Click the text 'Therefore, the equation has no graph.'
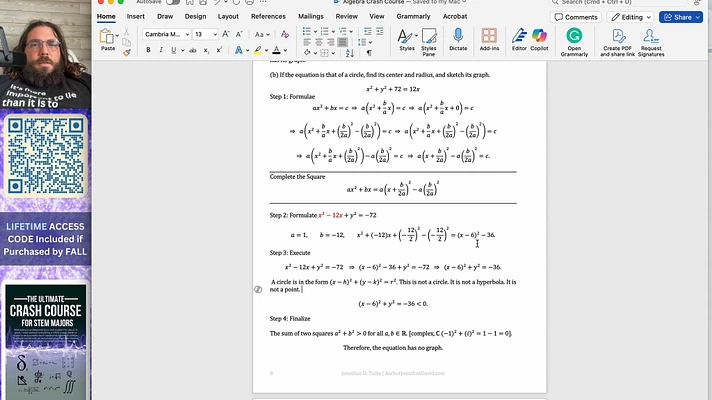 click(x=393, y=348)
